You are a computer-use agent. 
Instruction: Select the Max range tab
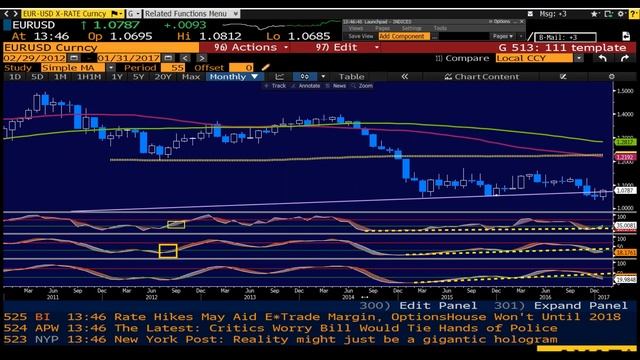coord(191,77)
